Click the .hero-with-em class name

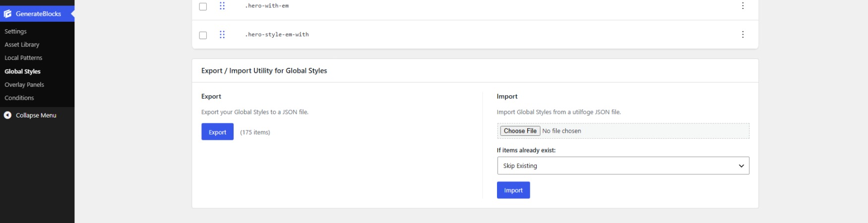(x=267, y=6)
